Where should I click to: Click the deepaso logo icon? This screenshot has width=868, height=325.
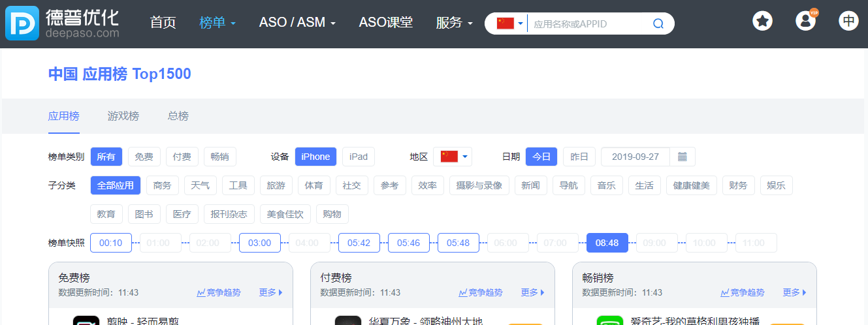23,23
